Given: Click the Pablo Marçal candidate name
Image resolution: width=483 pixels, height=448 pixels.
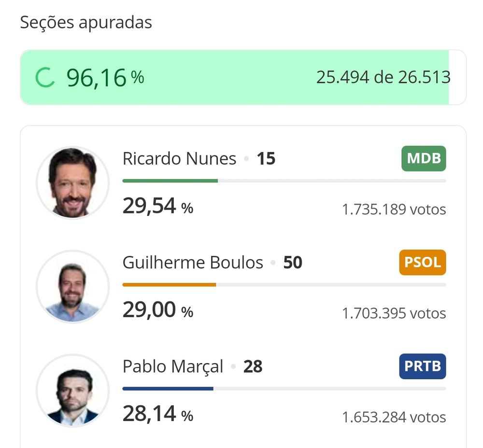Looking at the screenshot, I should coord(173,366).
